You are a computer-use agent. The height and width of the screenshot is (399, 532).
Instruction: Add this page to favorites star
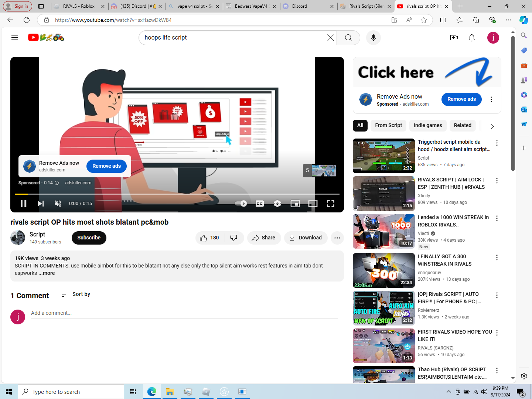[424, 20]
